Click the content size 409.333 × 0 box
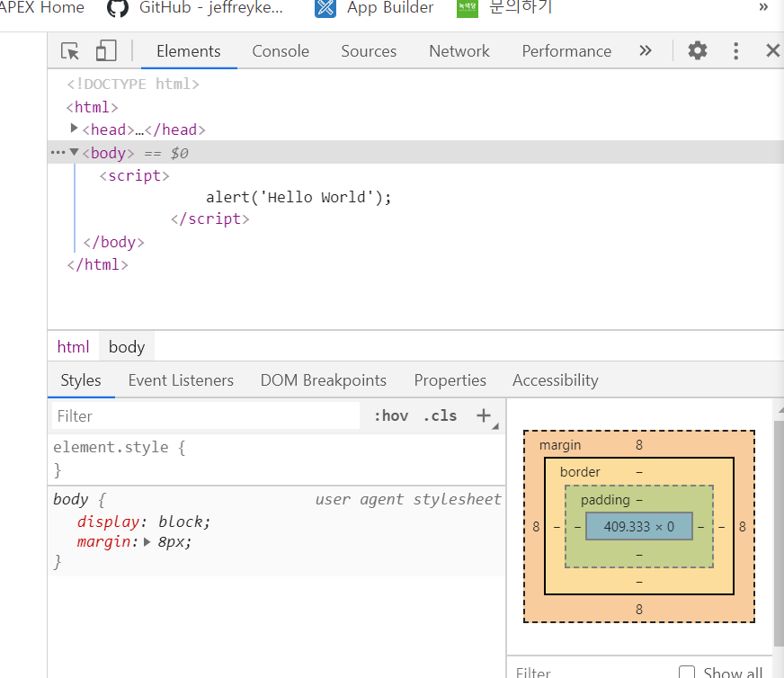The image size is (784, 678). (639, 527)
